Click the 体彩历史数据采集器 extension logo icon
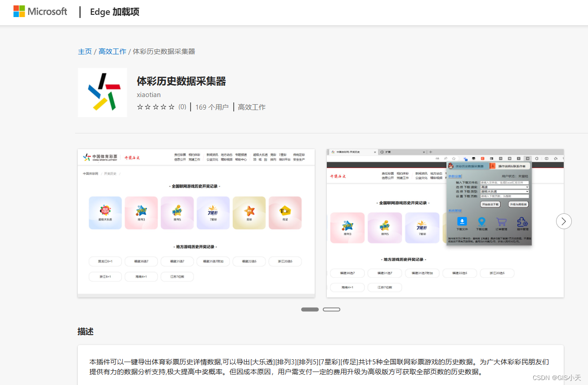 click(102, 93)
